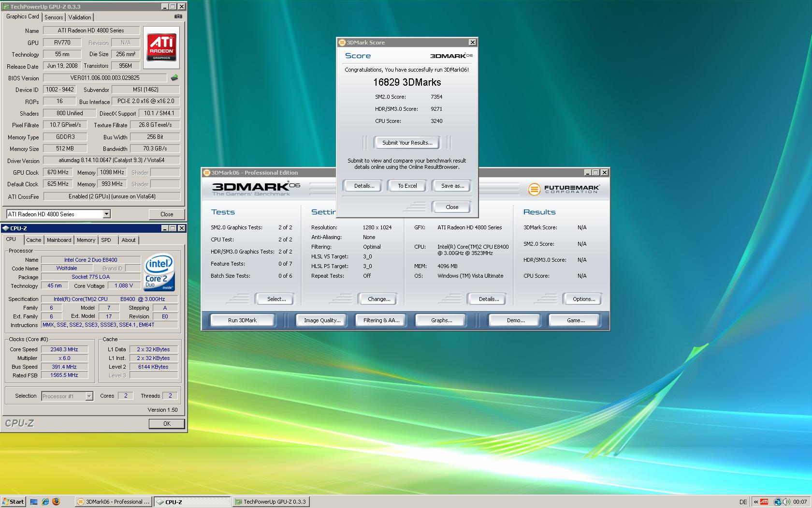Image resolution: width=812 pixels, height=508 pixels.
Task: Open the Cache tab in CPU-Z
Action: click(33, 240)
